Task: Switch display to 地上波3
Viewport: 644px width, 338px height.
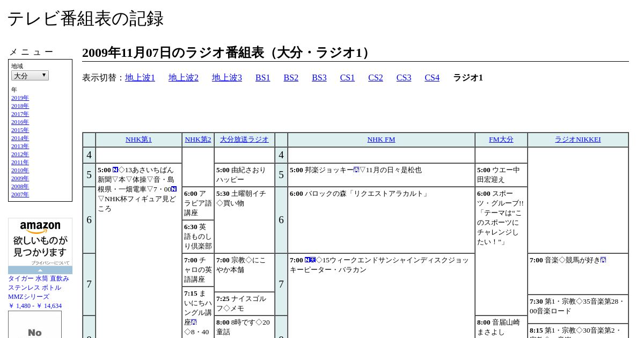Action: click(227, 78)
